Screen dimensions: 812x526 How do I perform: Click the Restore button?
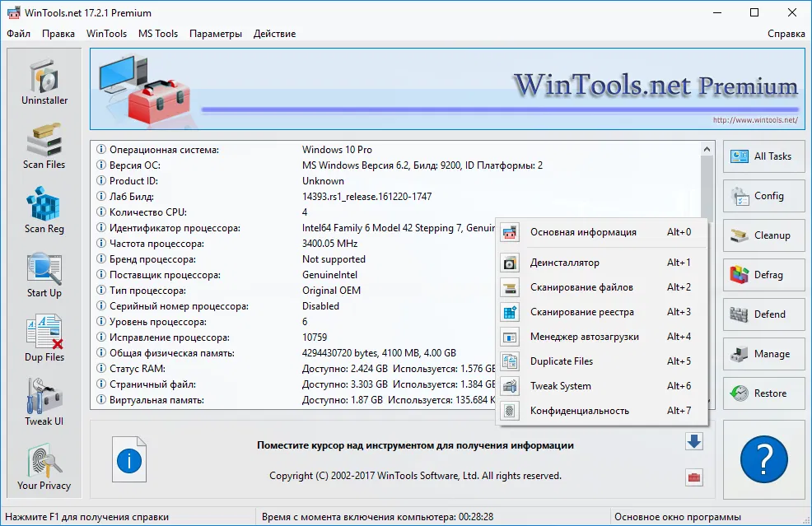point(764,393)
